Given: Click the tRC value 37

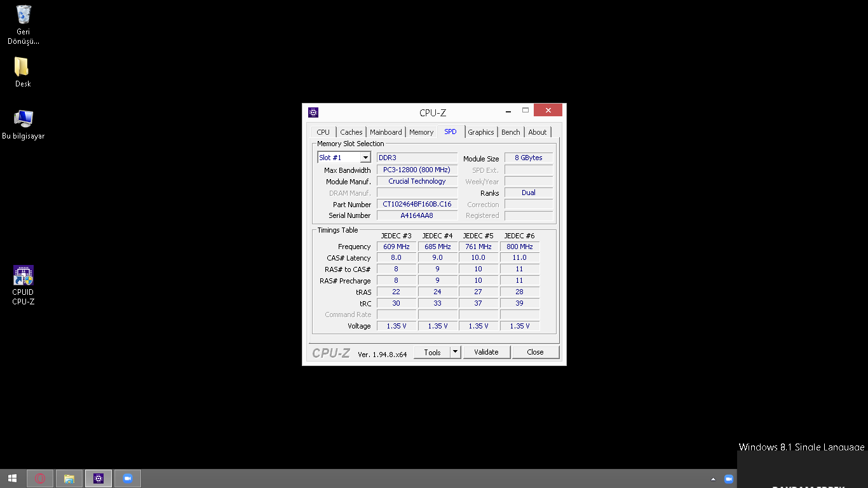Looking at the screenshot, I should [x=478, y=303].
